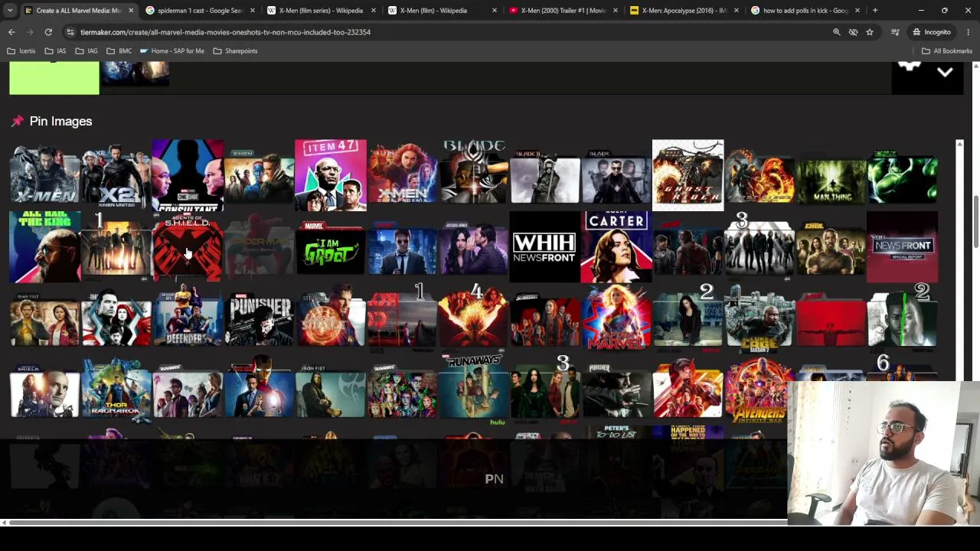The height and width of the screenshot is (551, 980).
Task: Open the media controls icon in toolbar
Action: coord(895,32)
